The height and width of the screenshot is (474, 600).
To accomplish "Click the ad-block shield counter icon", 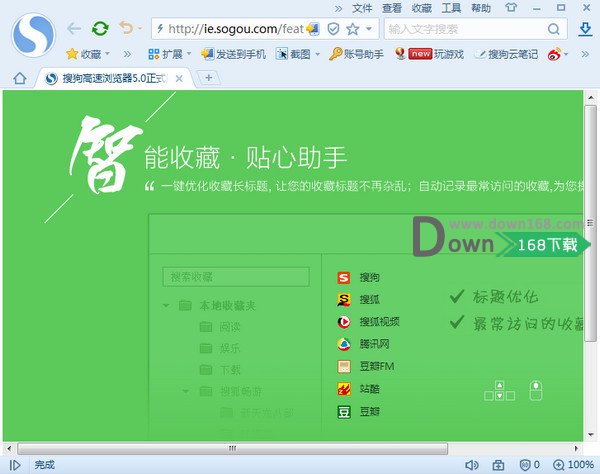I will pyautogui.click(x=530, y=465).
